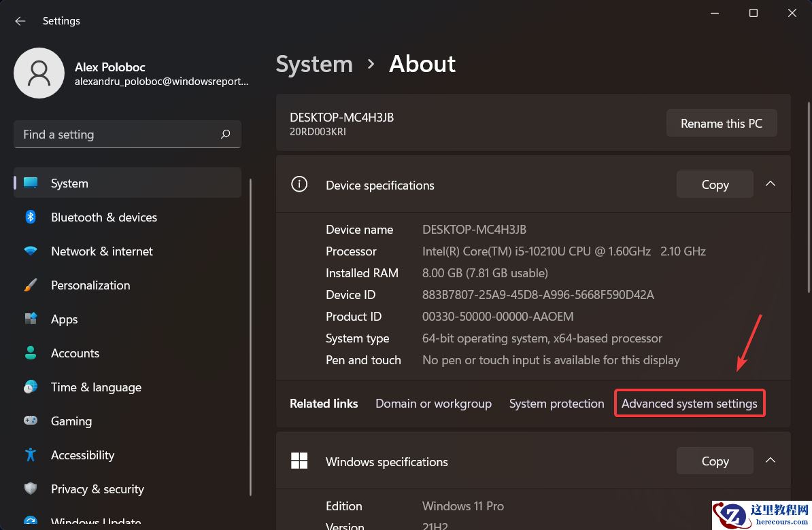Image resolution: width=812 pixels, height=530 pixels.
Task: Click the back arrow
Action: tap(20, 21)
